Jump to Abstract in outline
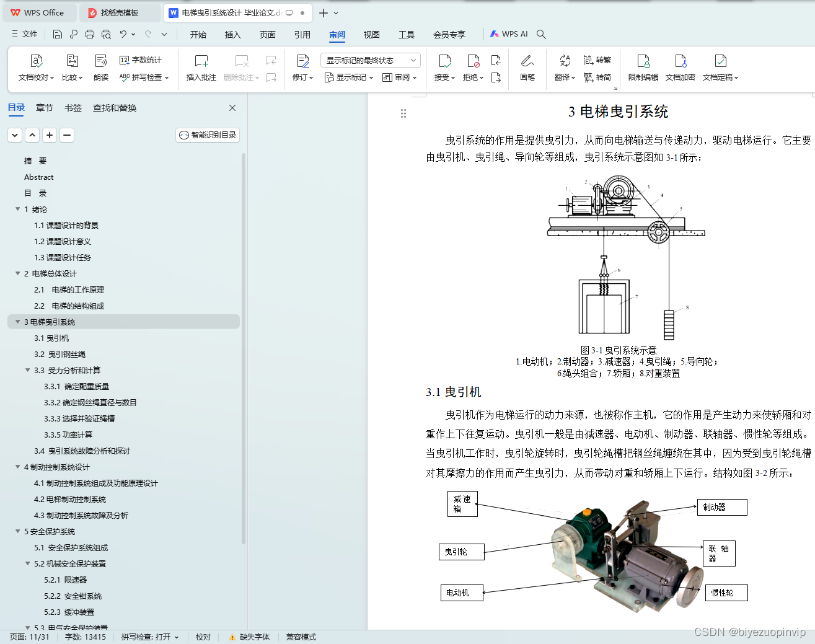815x644 pixels. click(x=38, y=177)
